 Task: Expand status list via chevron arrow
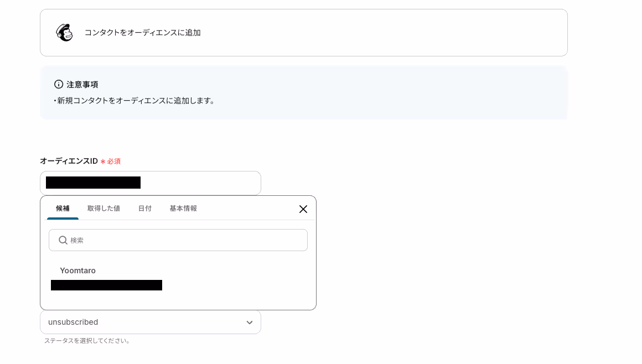[x=250, y=323]
